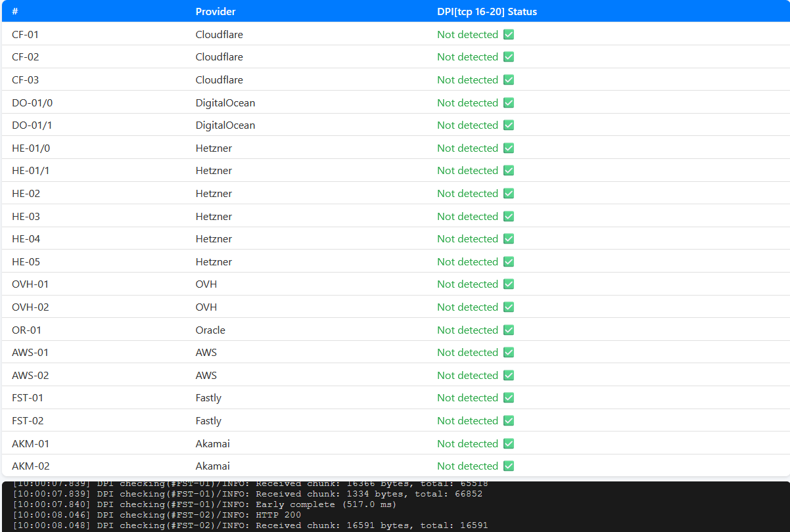Click the green checkmark in the DO-01/0 row
Screen dimensions: 790x532
508,102
